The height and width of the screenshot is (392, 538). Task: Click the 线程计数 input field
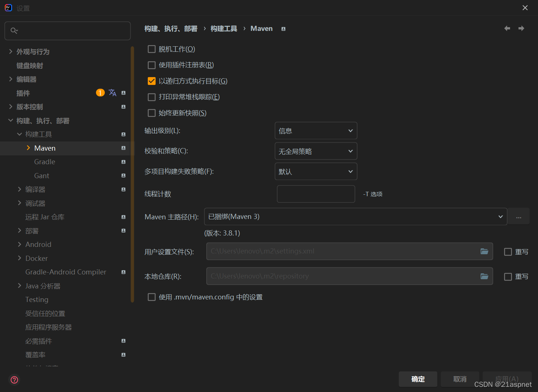click(x=316, y=194)
